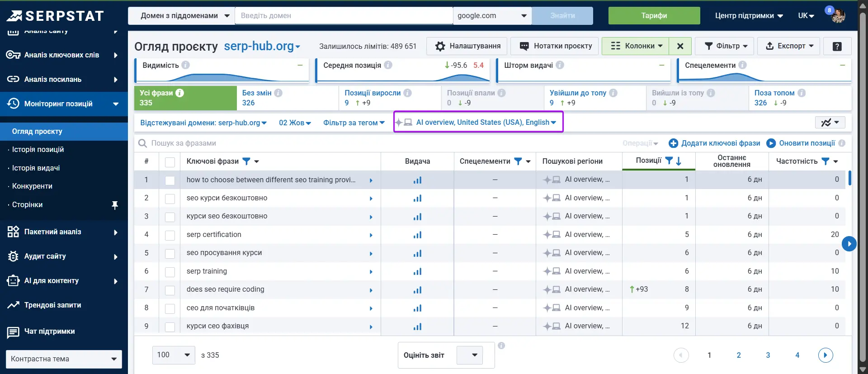This screenshot has height=374, width=868.
Task: Check the row 'seo курси безкоштовно'
Action: point(170,199)
